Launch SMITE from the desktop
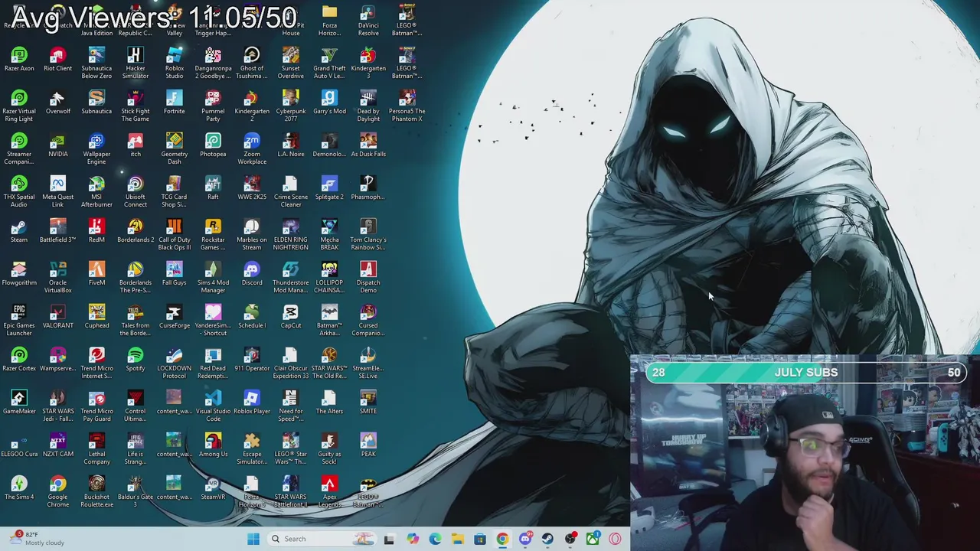The width and height of the screenshot is (980, 551). 368,403
